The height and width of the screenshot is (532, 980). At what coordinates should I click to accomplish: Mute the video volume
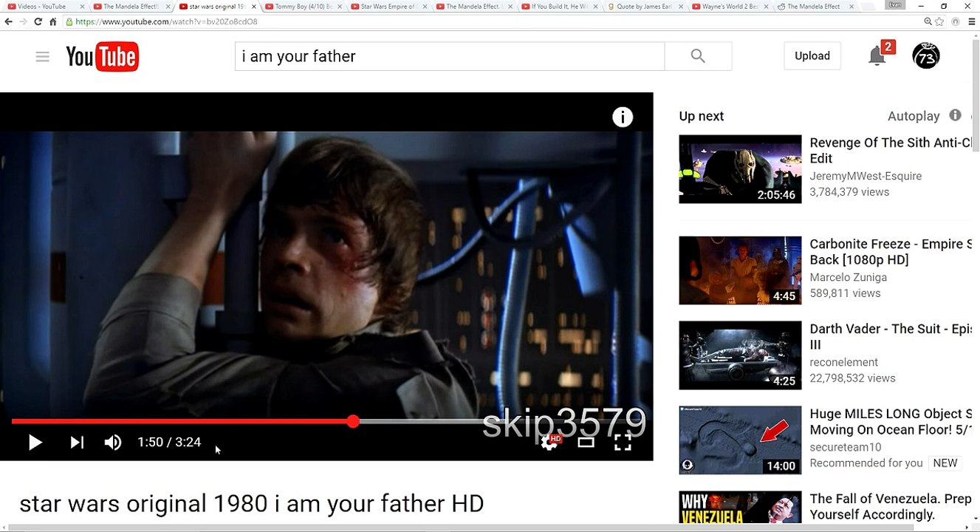113,442
